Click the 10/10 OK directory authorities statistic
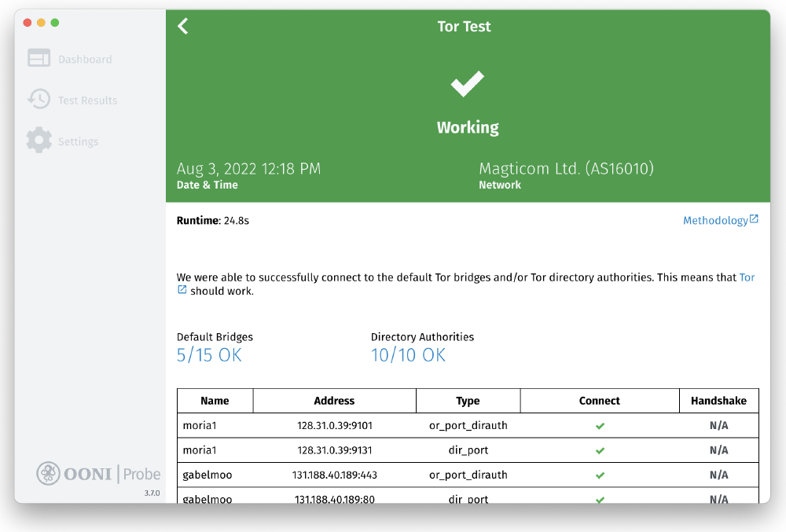Image resolution: width=786 pixels, height=532 pixels. coord(408,355)
